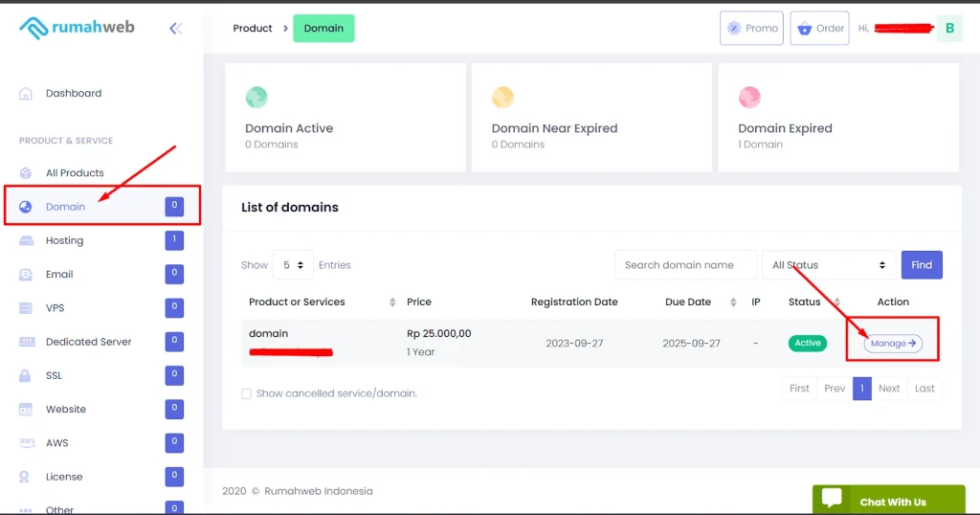Select Hosting menu item
The image size is (980, 515).
64,240
